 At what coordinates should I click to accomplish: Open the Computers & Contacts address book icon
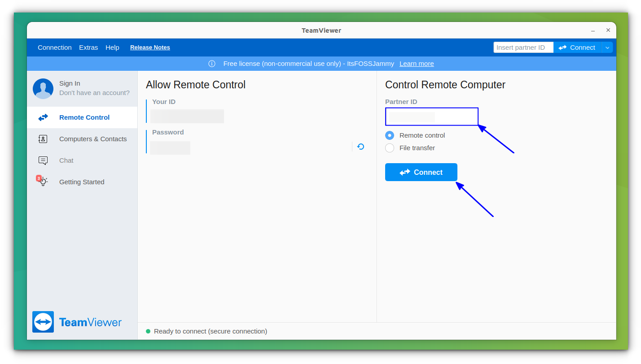[x=43, y=139]
